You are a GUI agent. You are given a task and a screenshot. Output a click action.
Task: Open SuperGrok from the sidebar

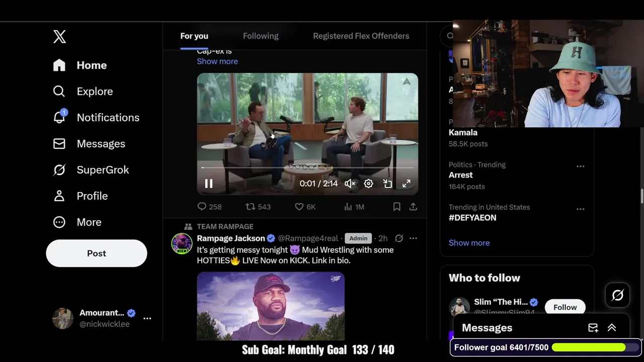click(91, 170)
